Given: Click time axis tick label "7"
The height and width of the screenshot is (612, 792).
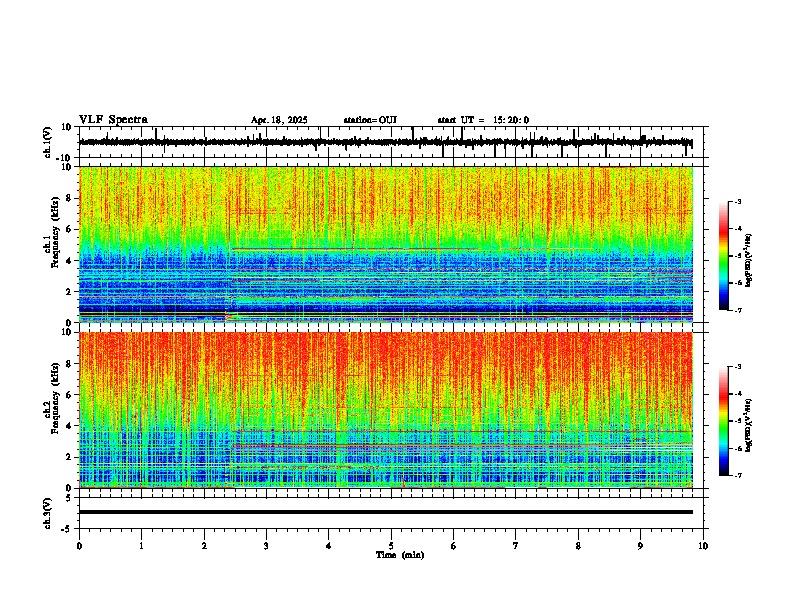Looking at the screenshot, I should [x=516, y=546].
